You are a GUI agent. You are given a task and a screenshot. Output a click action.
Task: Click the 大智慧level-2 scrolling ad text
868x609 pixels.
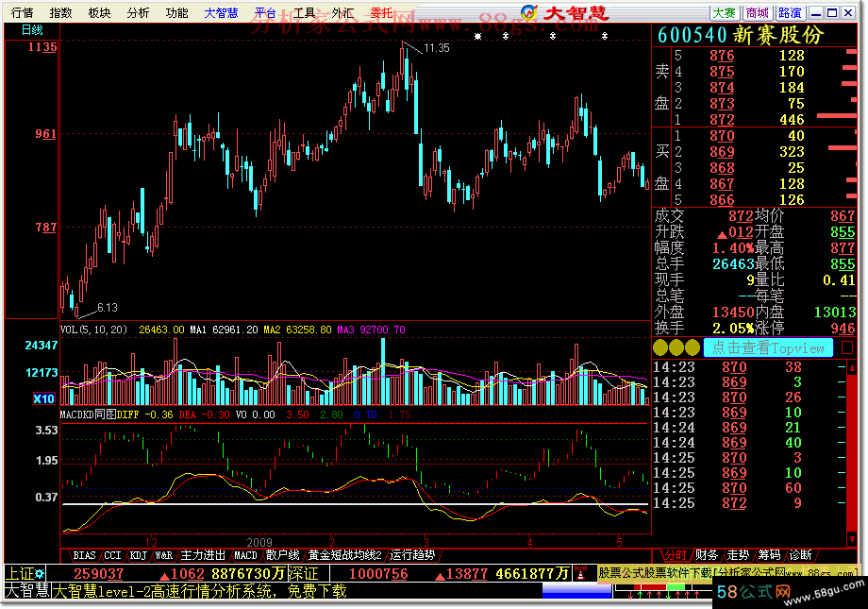coord(200,592)
